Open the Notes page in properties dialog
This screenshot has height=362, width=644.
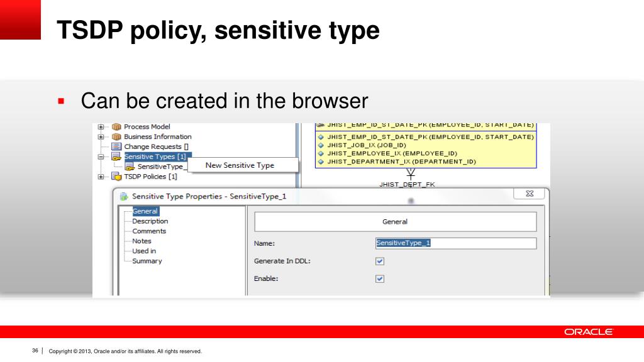pyautogui.click(x=142, y=241)
